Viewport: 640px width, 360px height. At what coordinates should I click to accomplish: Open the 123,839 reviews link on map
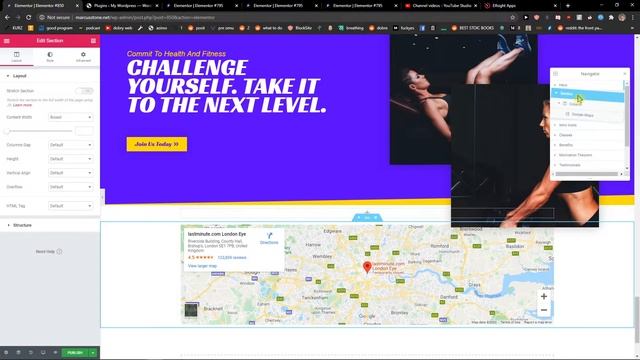click(232, 258)
